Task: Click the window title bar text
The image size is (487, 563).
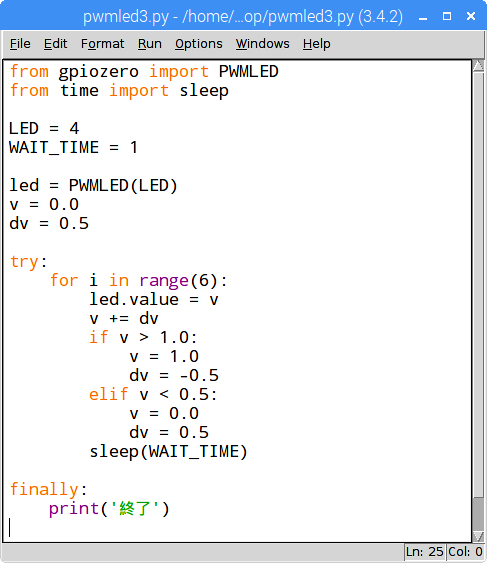Action: 243,17
